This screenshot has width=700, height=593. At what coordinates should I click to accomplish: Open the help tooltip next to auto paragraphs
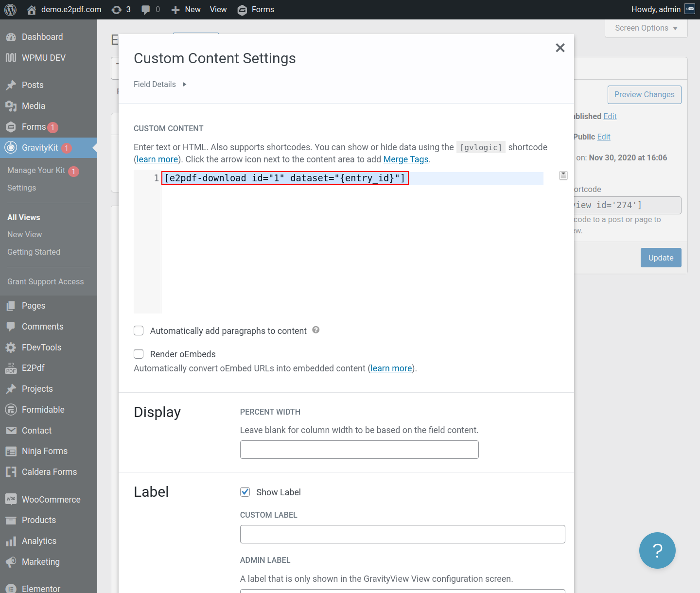pyautogui.click(x=316, y=330)
